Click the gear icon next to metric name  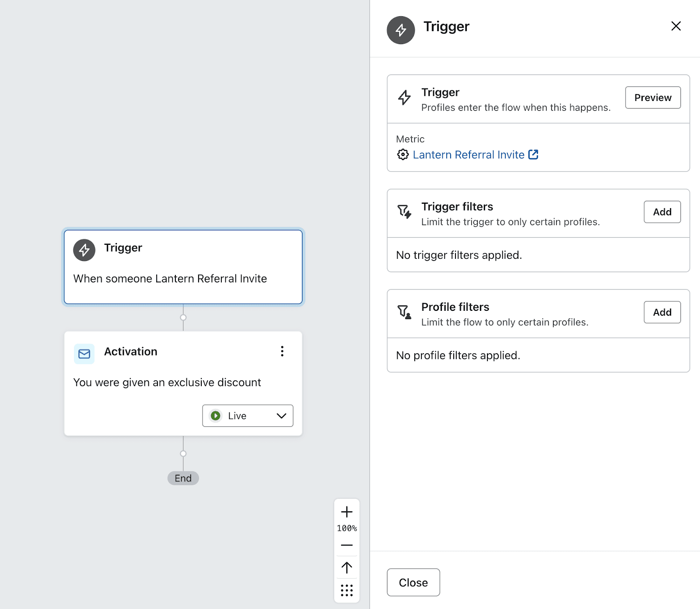point(402,154)
